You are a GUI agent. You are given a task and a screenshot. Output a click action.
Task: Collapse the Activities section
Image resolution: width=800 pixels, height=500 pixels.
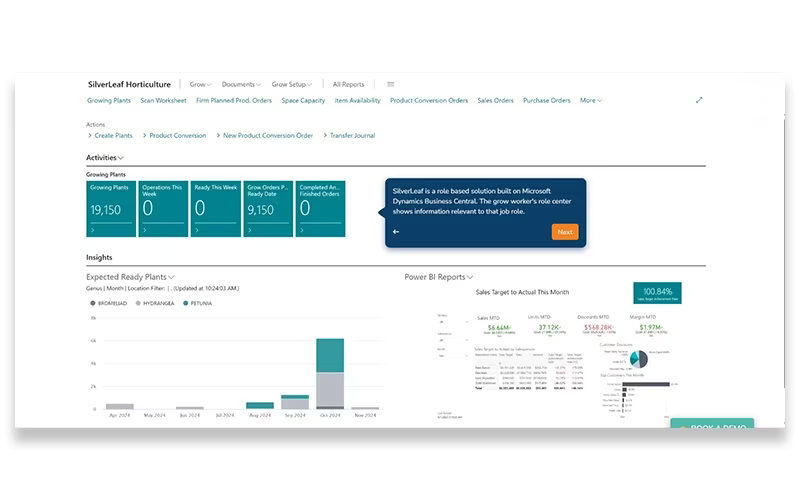click(105, 158)
